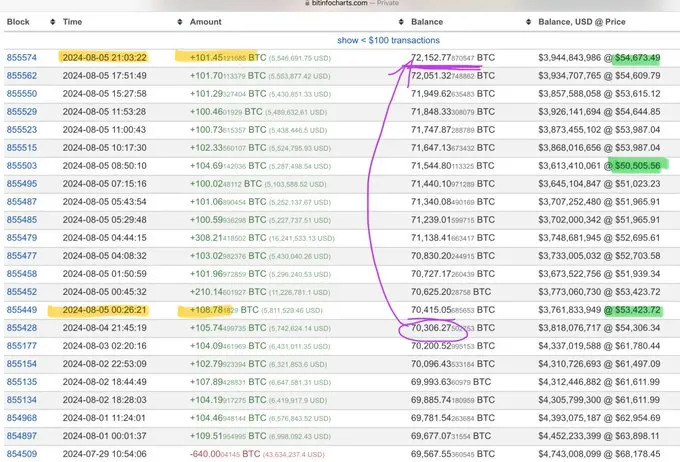Click the $3,613,410,061 USD balance
Screen dimensions: 680x462
tap(570, 166)
